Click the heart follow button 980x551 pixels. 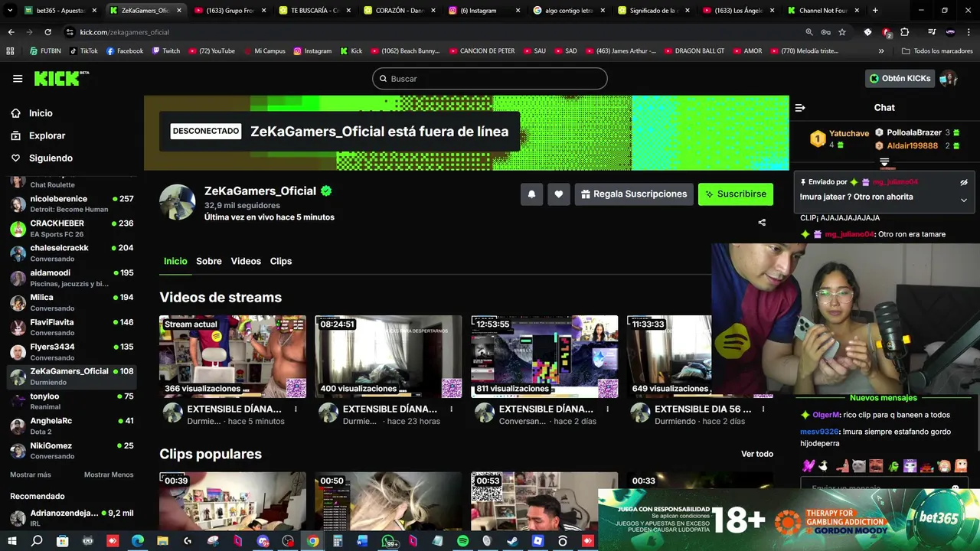(559, 194)
